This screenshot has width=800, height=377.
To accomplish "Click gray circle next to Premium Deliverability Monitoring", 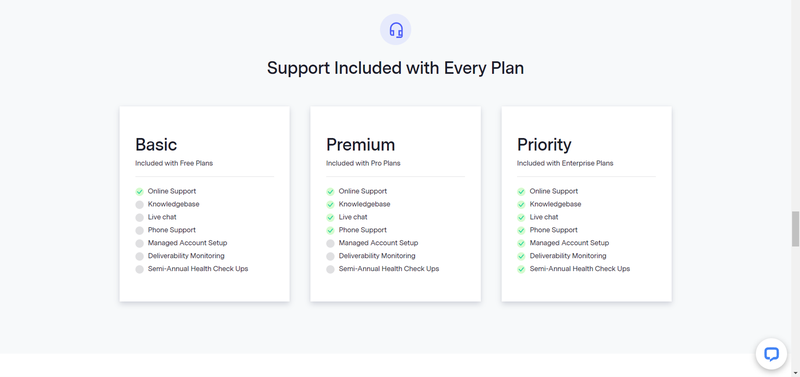I will (x=330, y=256).
